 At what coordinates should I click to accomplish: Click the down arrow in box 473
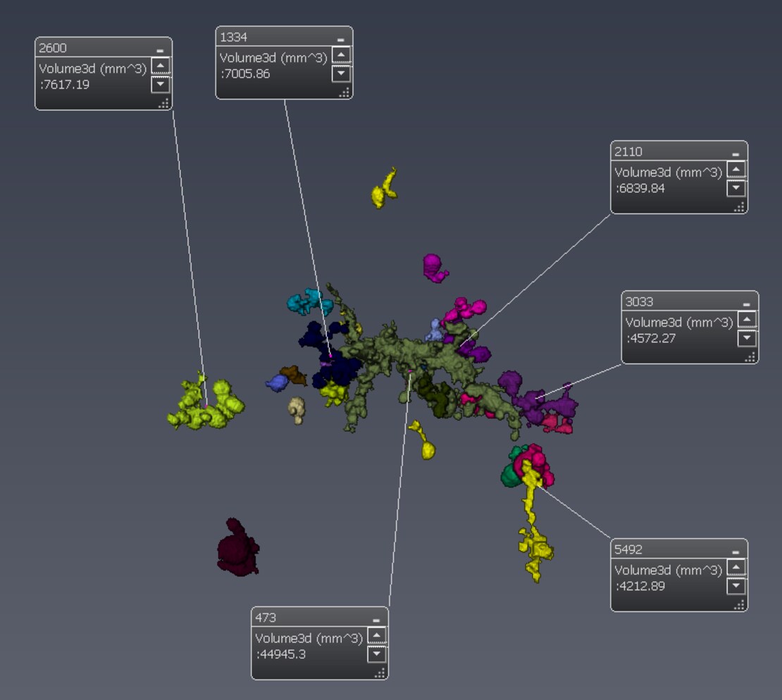[x=378, y=654]
